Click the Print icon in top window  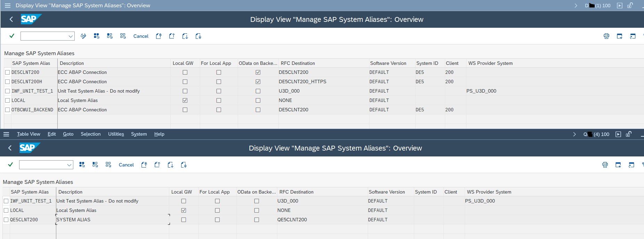coord(606,36)
